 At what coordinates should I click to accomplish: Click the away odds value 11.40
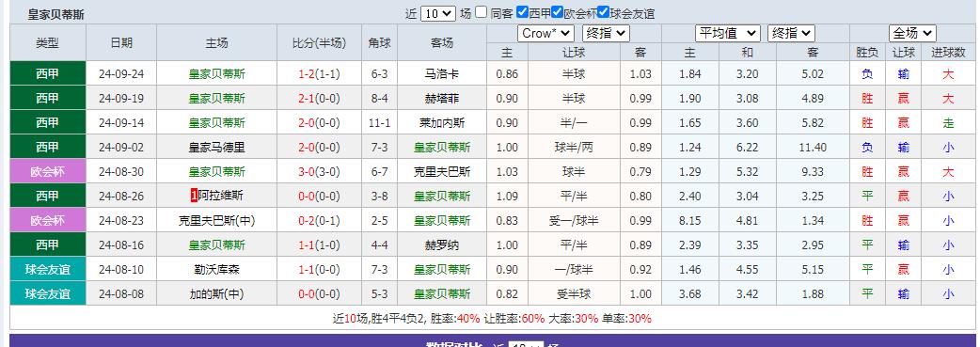point(813,148)
